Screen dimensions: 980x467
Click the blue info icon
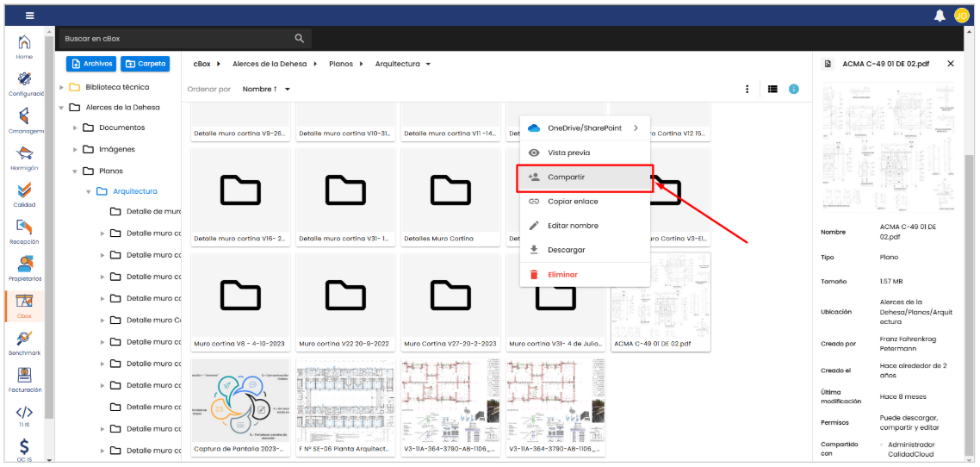coord(794,89)
